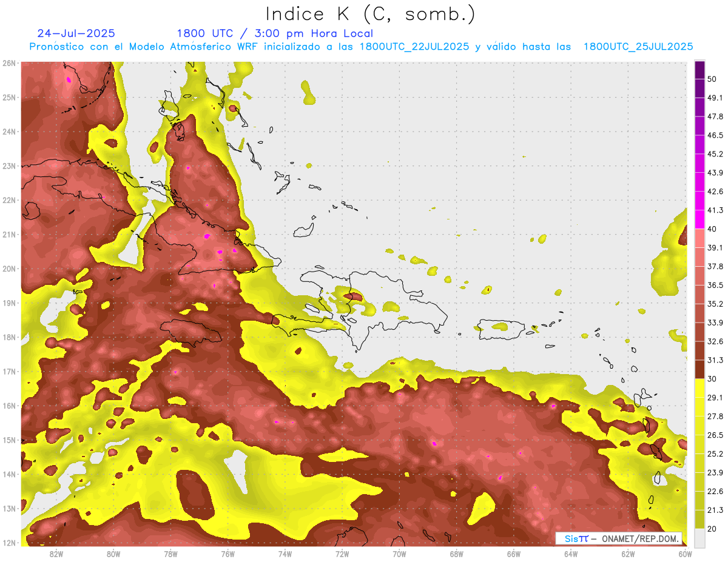Click legend value '43.9'
728x562 pixels.
pos(715,173)
